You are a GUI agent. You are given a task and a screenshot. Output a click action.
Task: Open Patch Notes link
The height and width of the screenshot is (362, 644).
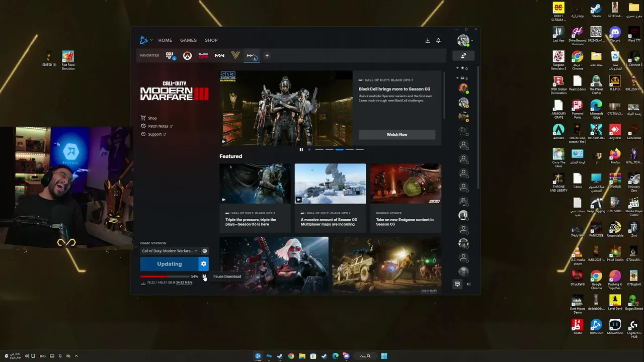156,126
